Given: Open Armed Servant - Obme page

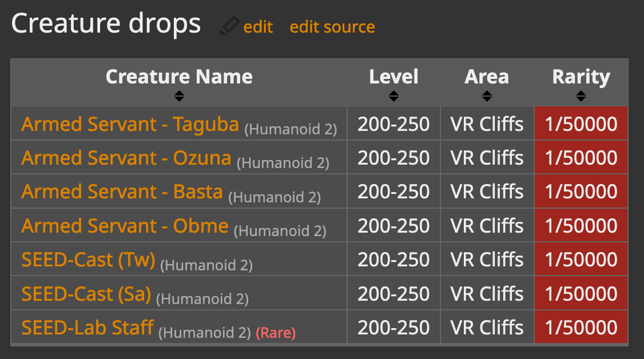Looking at the screenshot, I should click(125, 226).
